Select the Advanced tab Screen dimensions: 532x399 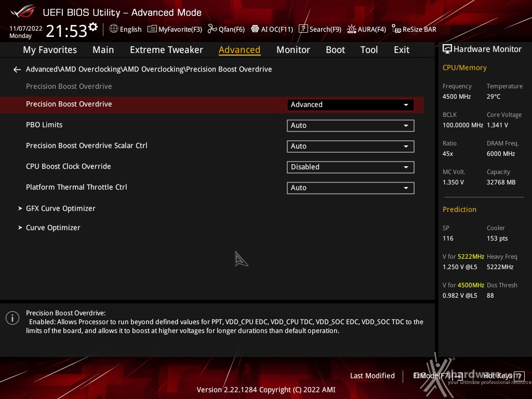[x=240, y=50]
